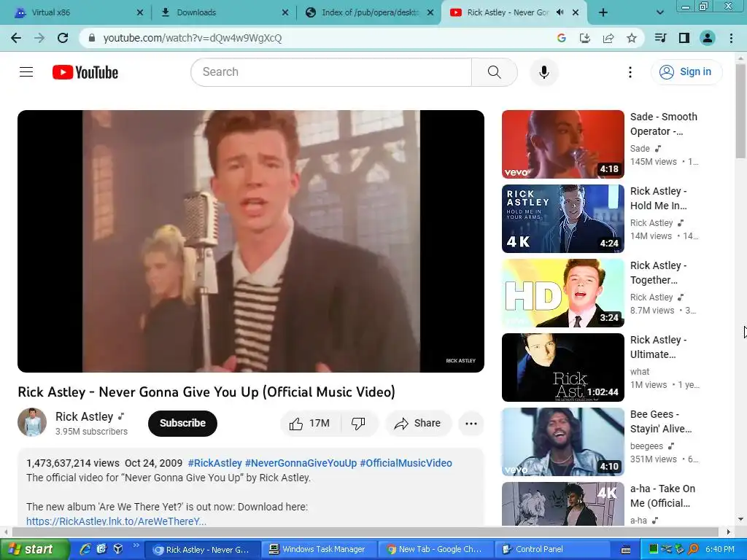The image size is (747, 560).
Task: Open Rick Astley Ultimate collection thumbnail
Action: 562,367
